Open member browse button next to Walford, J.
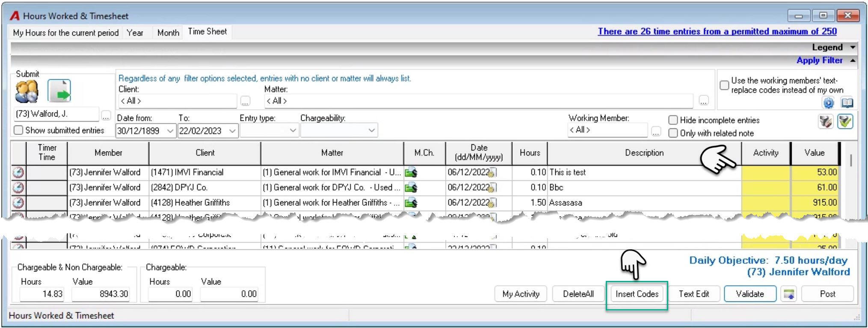 [x=106, y=116]
